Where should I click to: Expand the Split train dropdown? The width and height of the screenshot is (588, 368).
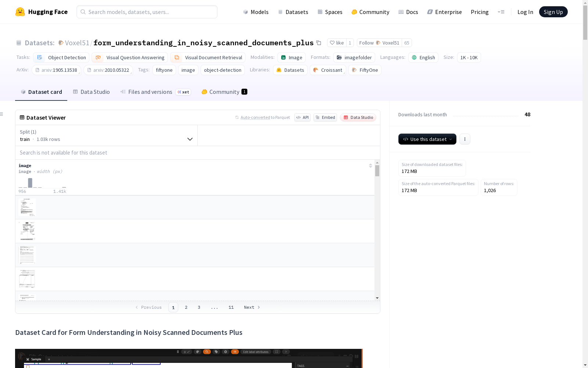click(106, 135)
